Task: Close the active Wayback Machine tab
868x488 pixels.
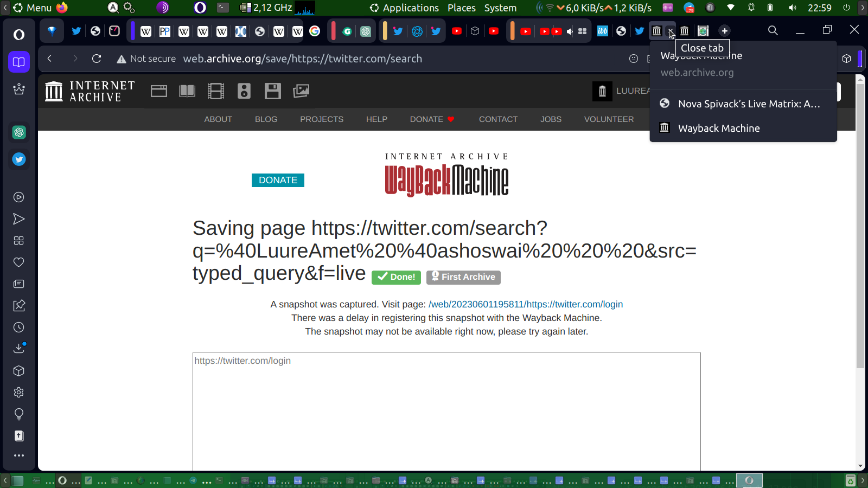Action: 671,31
